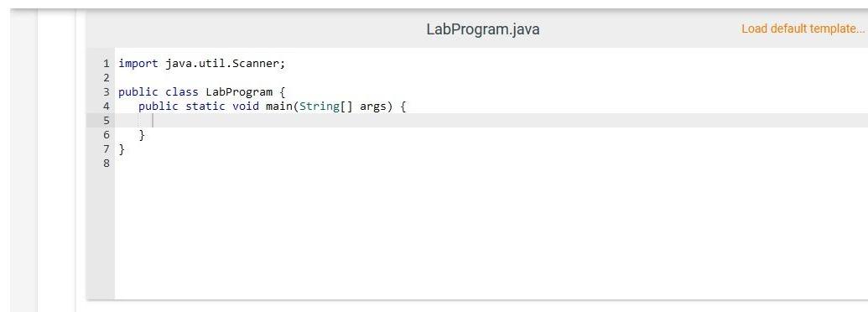
Task: Click line number 5 in the gutter
Action: (x=107, y=121)
